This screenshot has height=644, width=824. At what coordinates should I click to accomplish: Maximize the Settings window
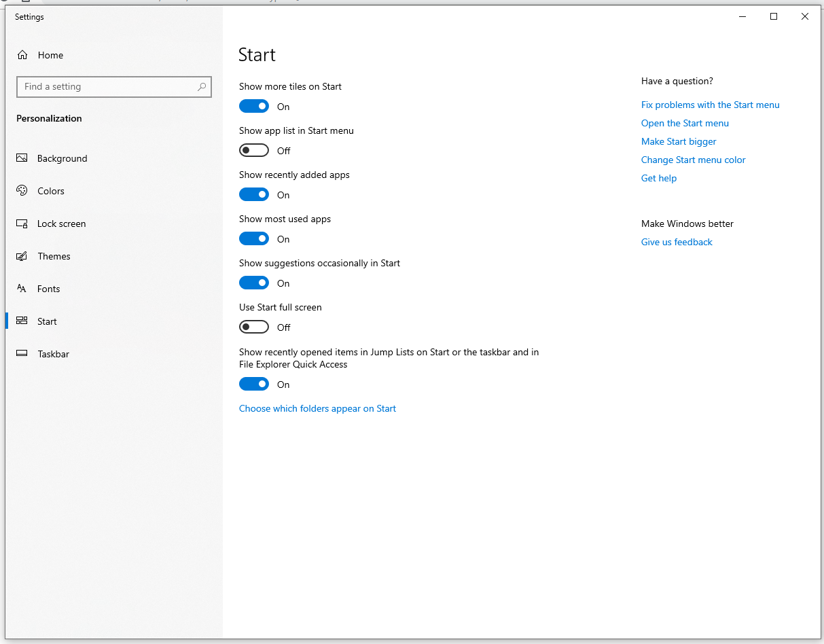[x=773, y=17]
